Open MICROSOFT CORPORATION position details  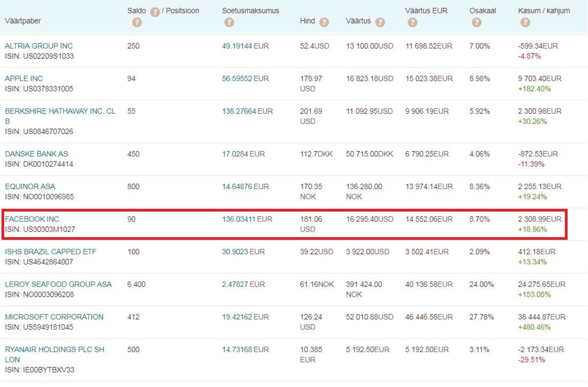pyautogui.click(x=54, y=317)
